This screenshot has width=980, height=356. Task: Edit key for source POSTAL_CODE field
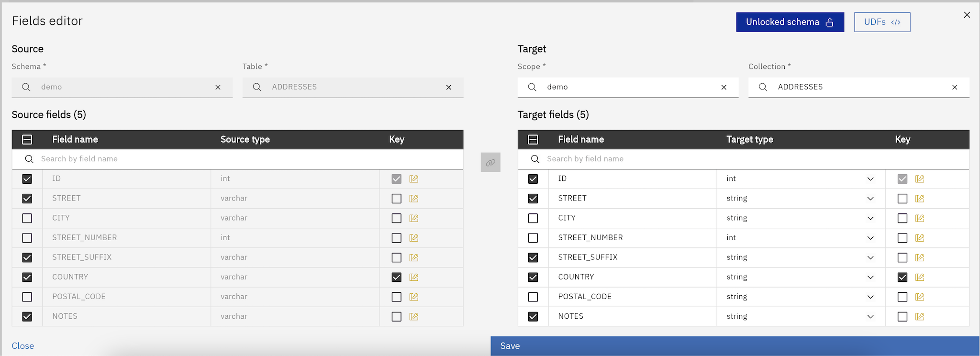[414, 297]
